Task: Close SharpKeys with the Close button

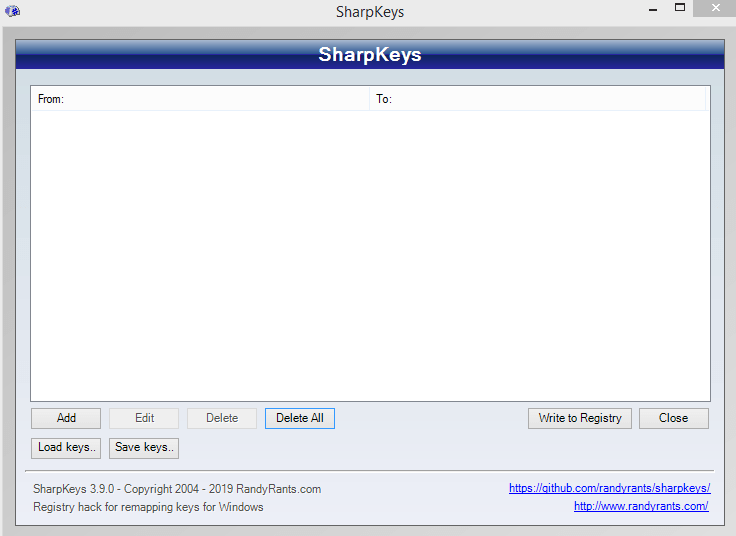Action: click(x=674, y=418)
